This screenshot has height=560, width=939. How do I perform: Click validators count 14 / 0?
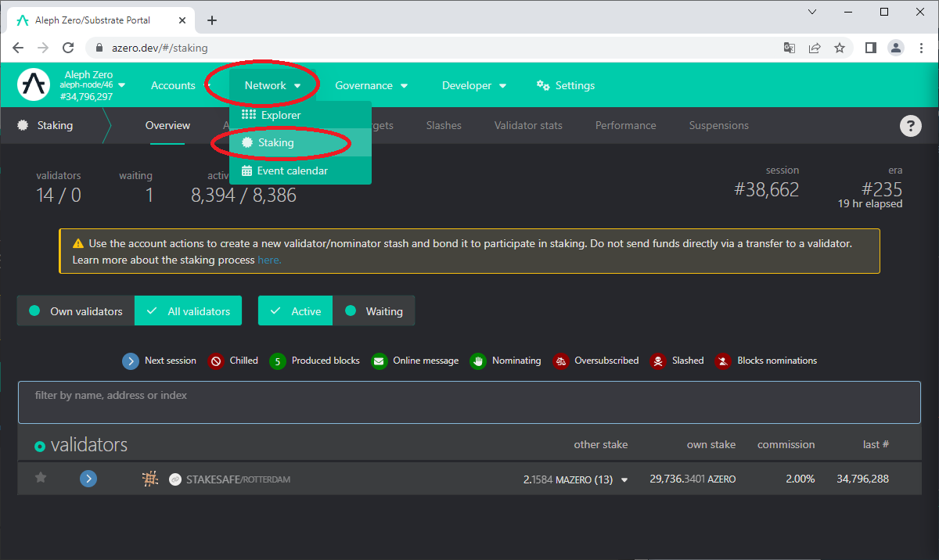(59, 195)
